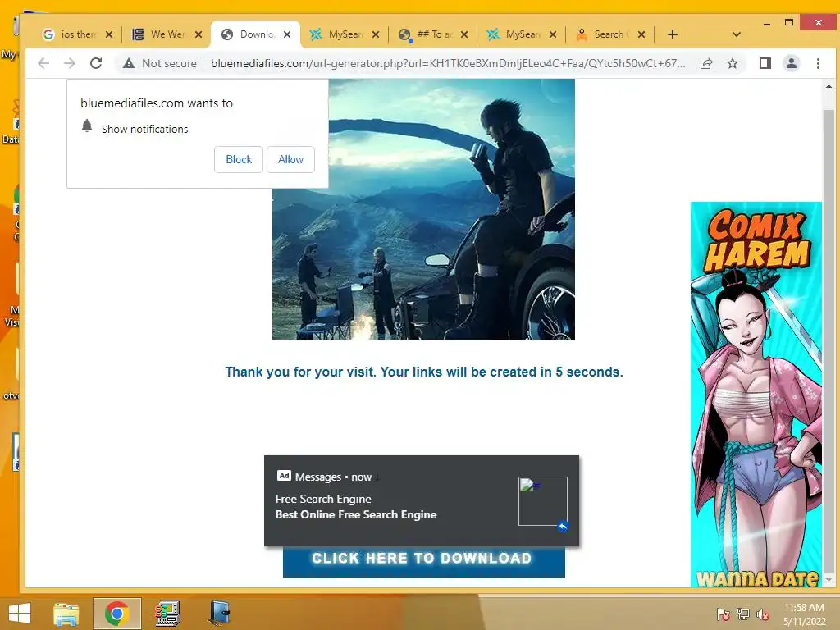The width and height of the screenshot is (840, 630).
Task: Open a new tab with plus button
Action: pos(673,34)
